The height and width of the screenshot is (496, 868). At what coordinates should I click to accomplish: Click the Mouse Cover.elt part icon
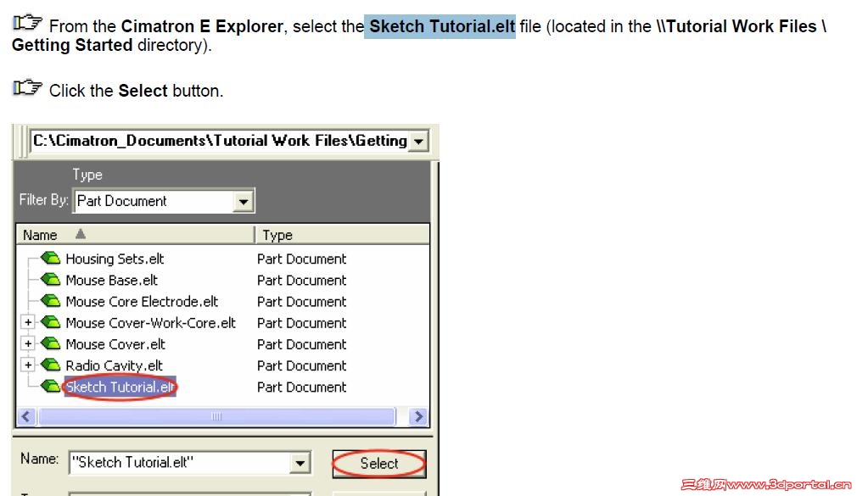pyautogui.click(x=50, y=343)
